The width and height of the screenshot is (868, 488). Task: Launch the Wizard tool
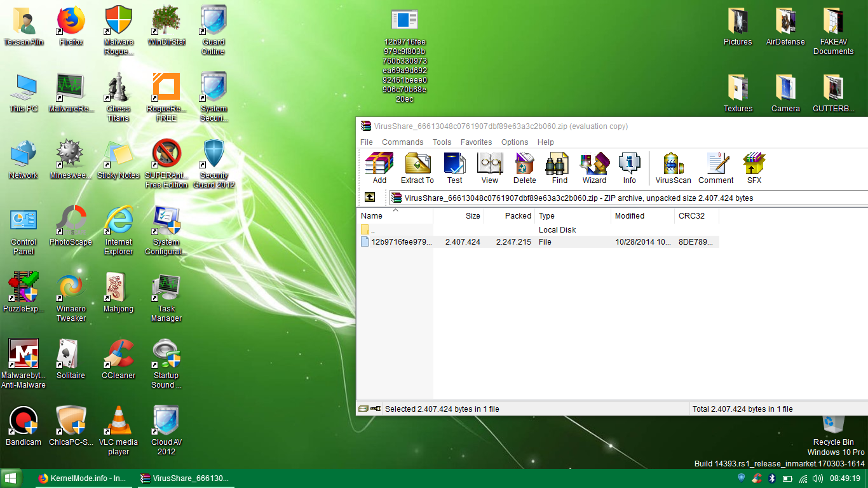[x=594, y=168]
